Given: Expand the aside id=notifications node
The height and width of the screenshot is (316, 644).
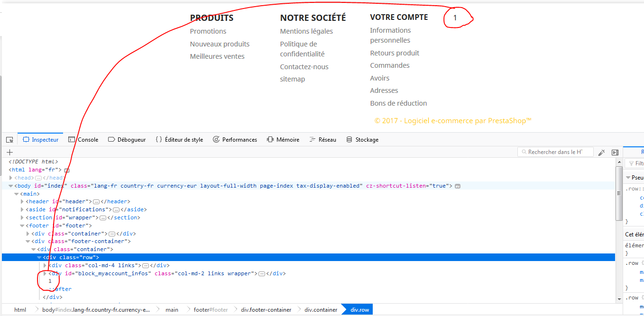Looking at the screenshot, I should [22, 209].
